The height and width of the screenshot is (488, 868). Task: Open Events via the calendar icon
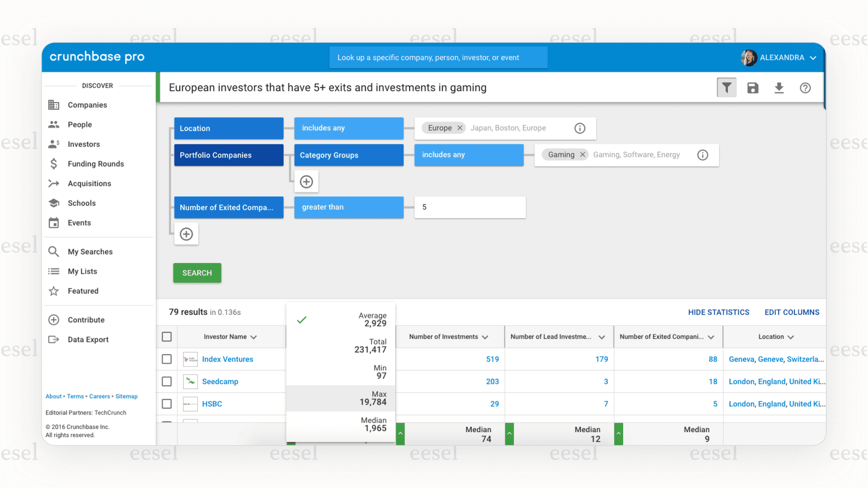tap(54, 223)
